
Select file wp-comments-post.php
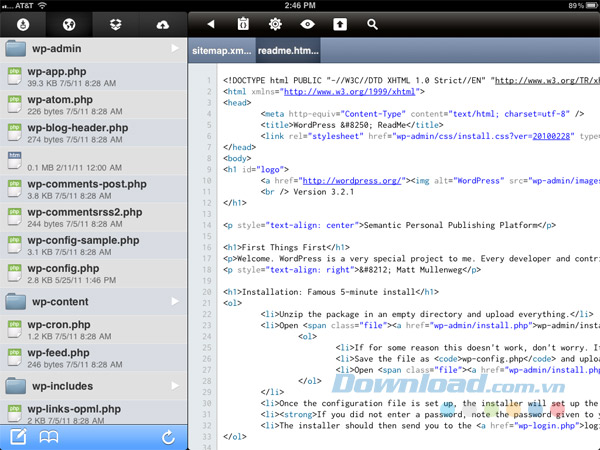(x=93, y=189)
